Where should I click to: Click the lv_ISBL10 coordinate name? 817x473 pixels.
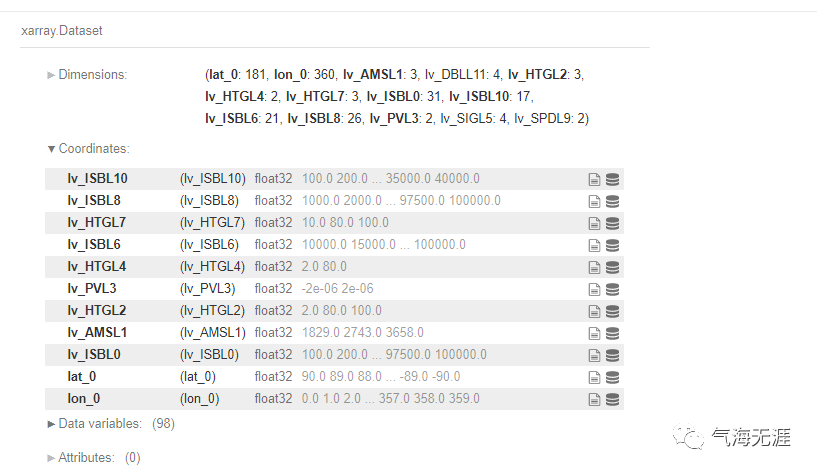coord(97,179)
